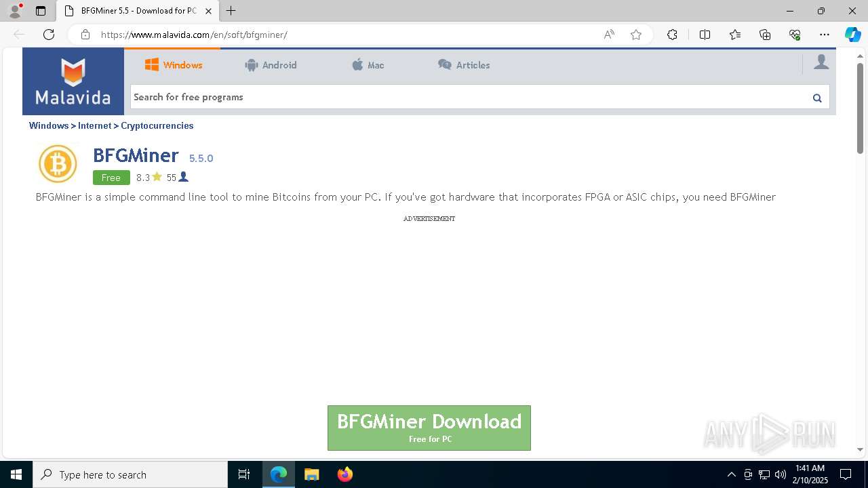The height and width of the screenshot is (488, 868).
Task: Open the tab actions menu icon
Action: (41, 11)
